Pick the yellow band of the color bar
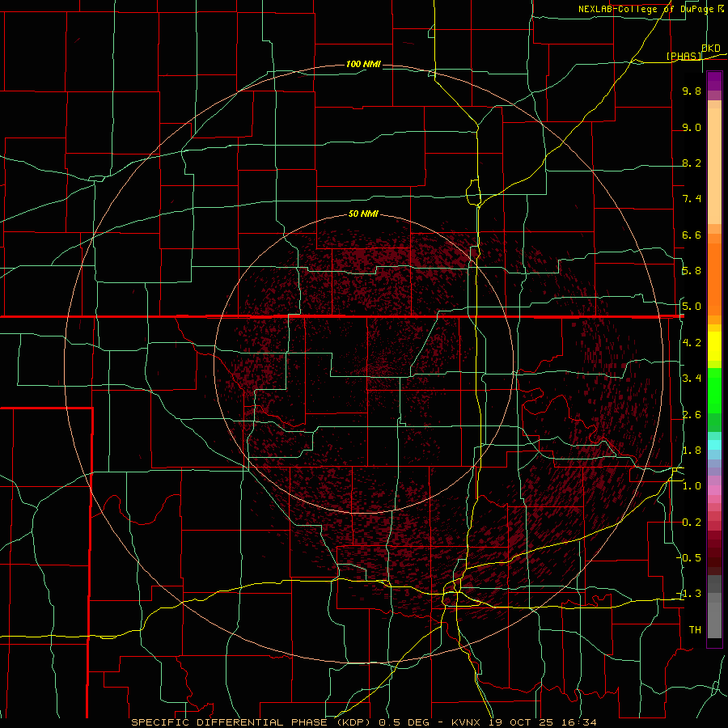 pyautogui.click(x=714, y=346)
